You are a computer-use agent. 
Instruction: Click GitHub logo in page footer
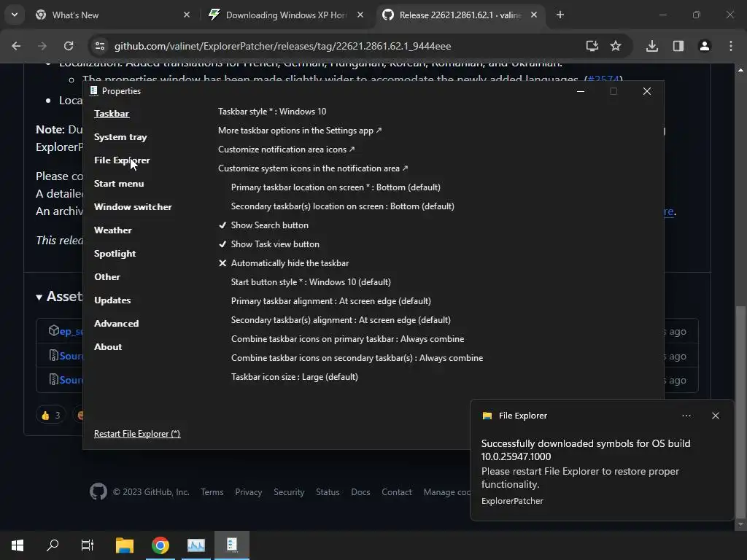tap(98, 491)
